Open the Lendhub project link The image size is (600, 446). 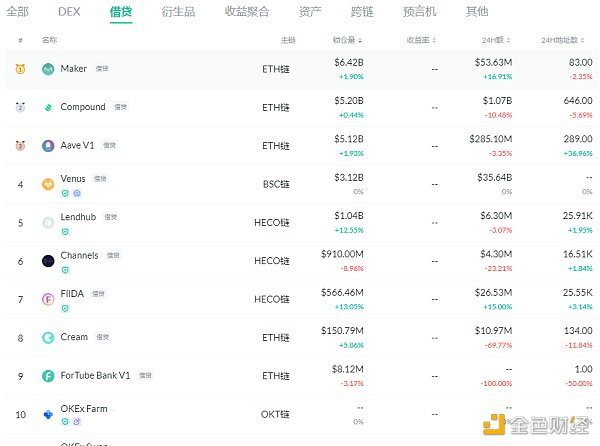click(79, 216)
